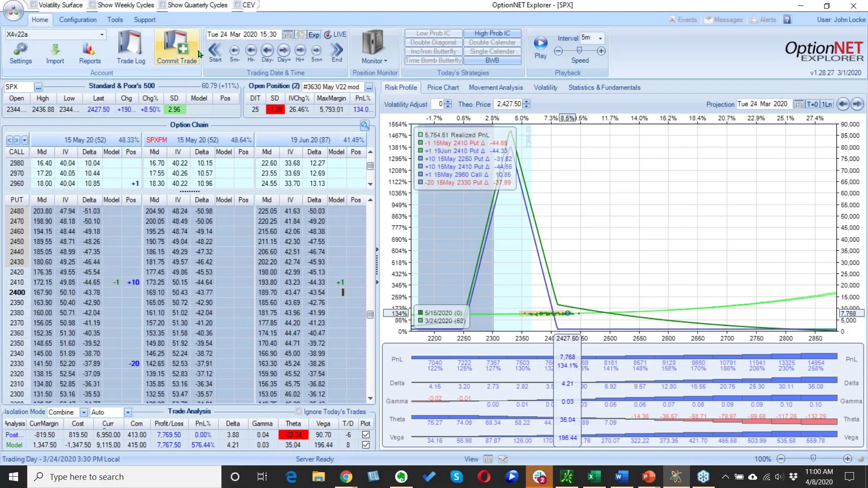Check Ignore Today's Trades
This screenshot has width=868, height=488.
299,412
